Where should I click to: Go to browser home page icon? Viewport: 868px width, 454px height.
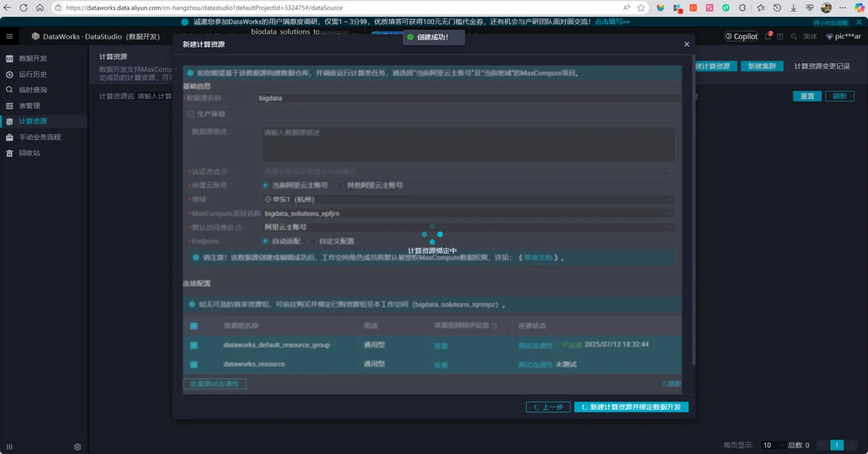[x=40, y=8]
